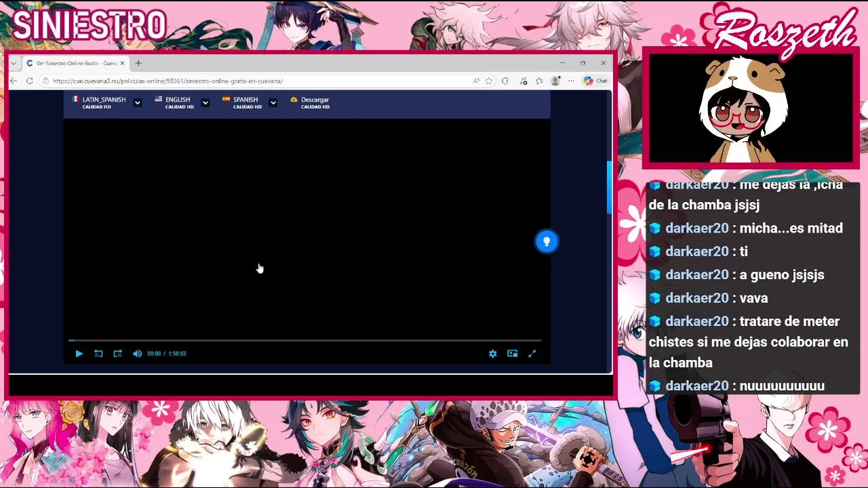This screenshot has height=488, width=868.
Task: Open the read aloud icon in address bar
Action: click(477, 81)
